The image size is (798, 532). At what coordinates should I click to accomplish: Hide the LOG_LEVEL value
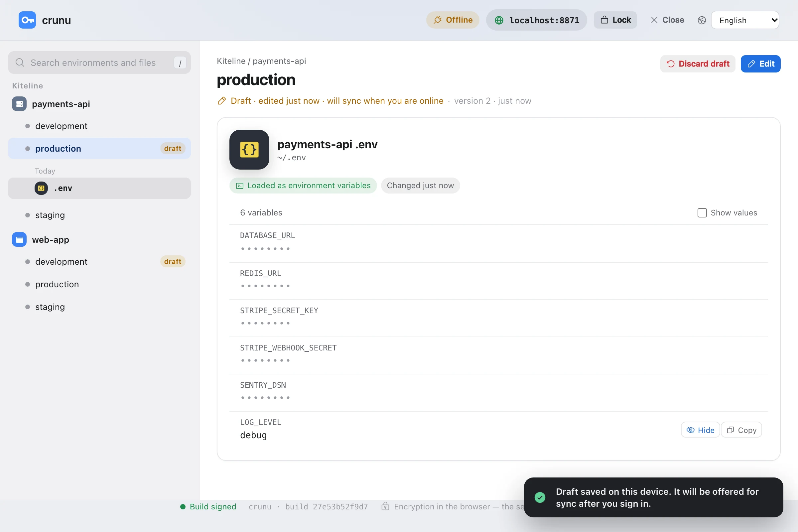point(701,430)
